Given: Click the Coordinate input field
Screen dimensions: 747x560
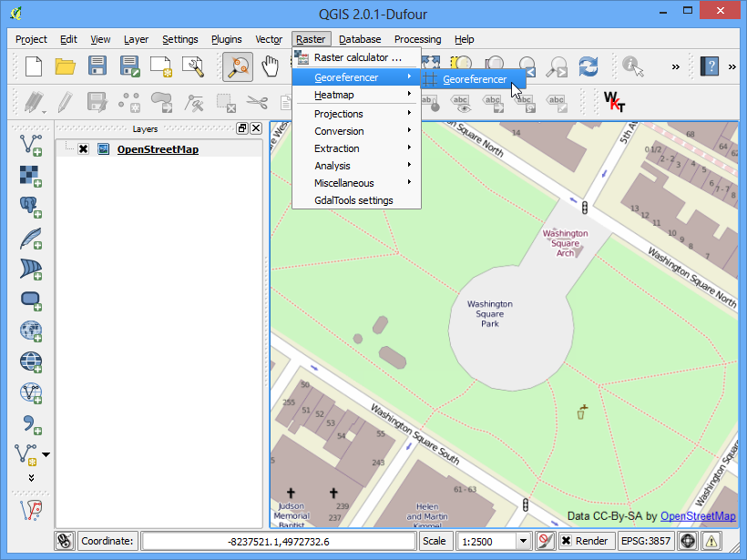Looking at the screenshot, I should (x=279, y=542).
